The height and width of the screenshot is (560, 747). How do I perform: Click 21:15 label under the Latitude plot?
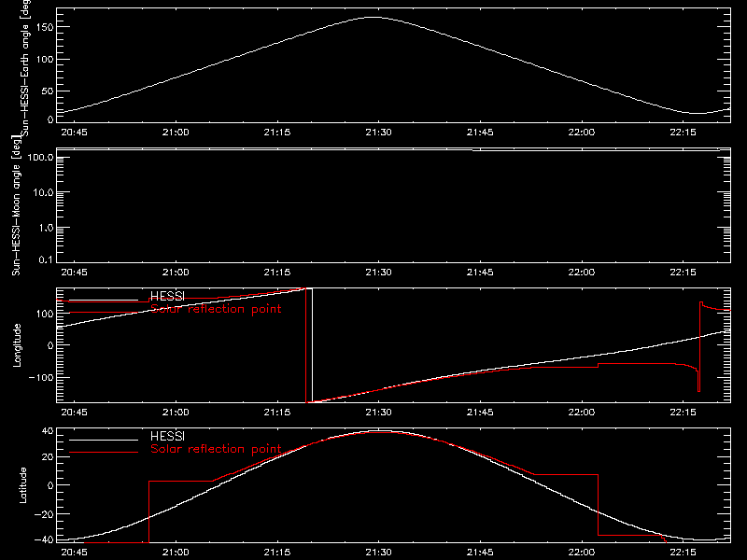[277, 553]
